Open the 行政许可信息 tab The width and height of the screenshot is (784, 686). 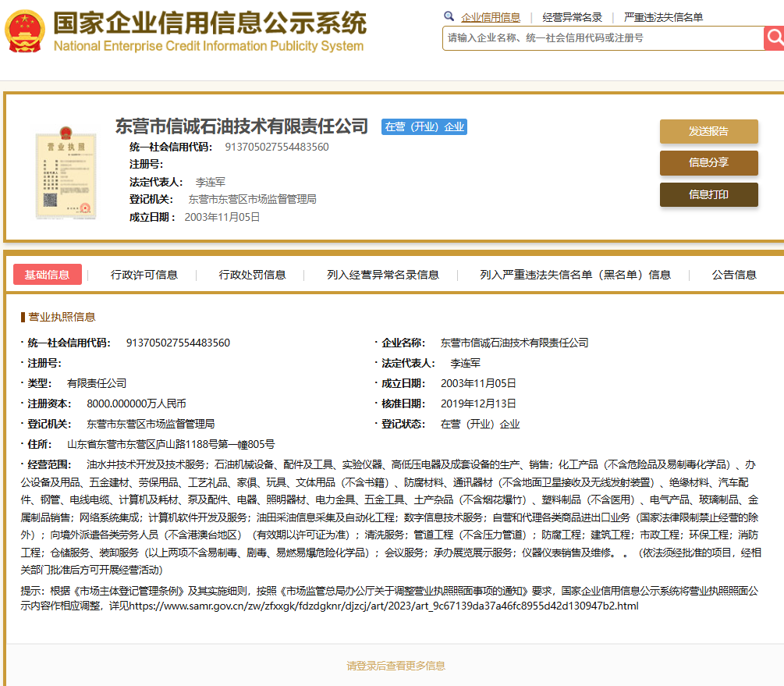144,275
